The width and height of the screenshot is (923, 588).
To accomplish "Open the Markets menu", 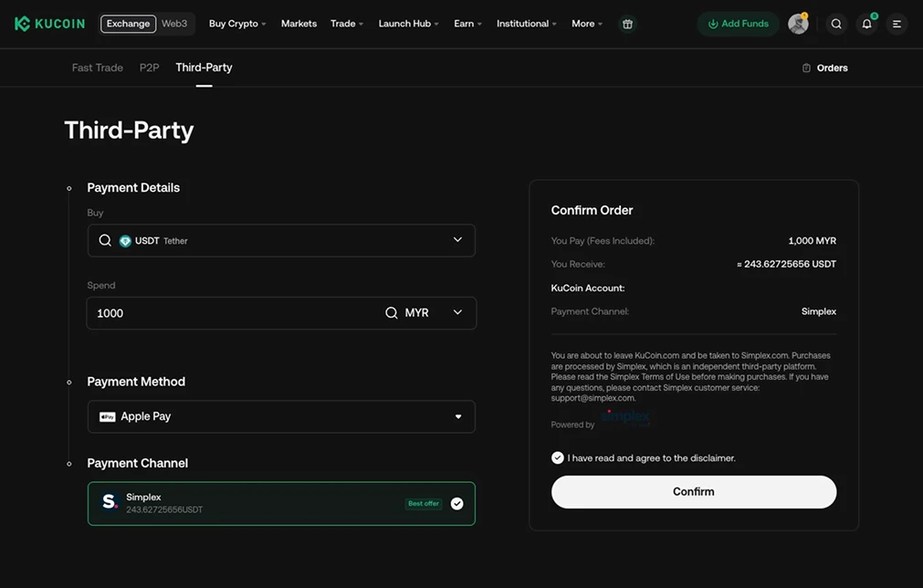I will (x=299, y=24).
